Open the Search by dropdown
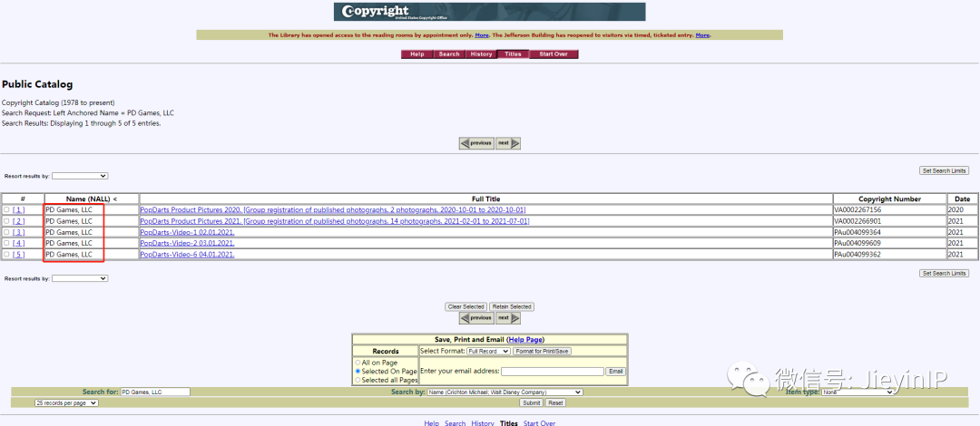Image resolution: width=980 pixels, height=426 pixels. (x=505, y=392)
